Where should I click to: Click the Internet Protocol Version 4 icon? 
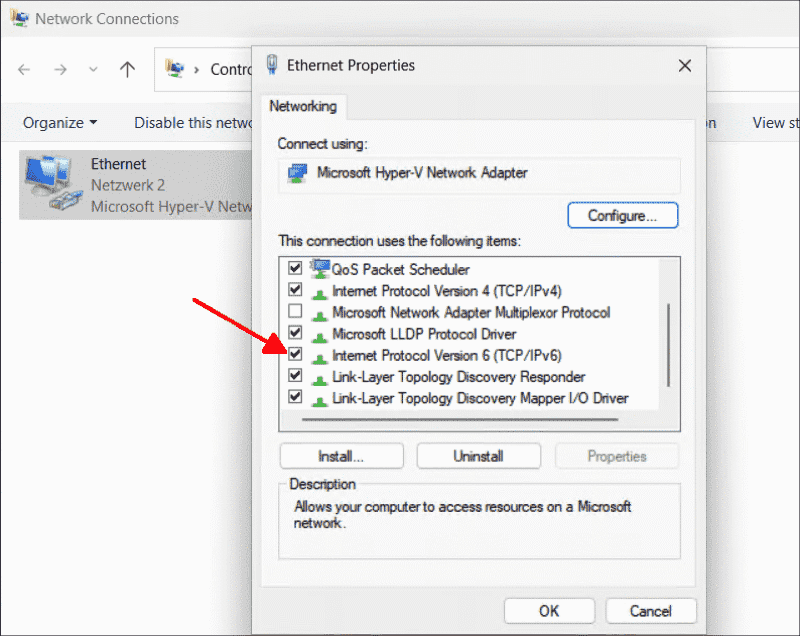tap(320, 290)
